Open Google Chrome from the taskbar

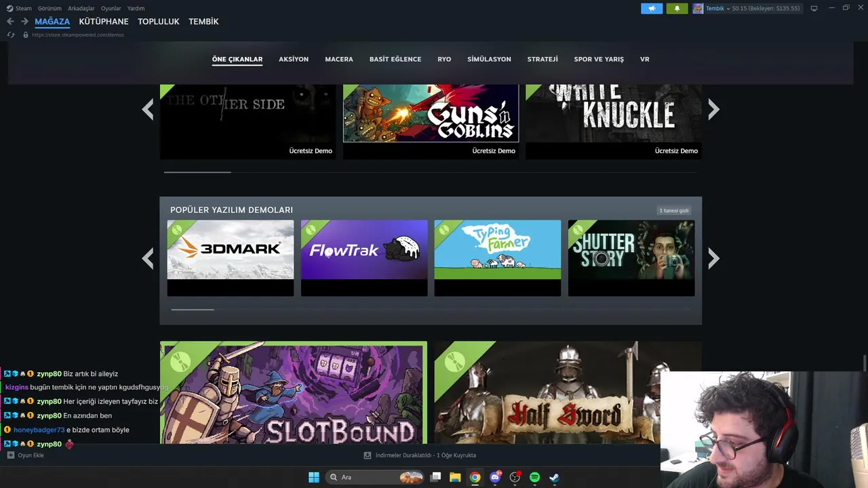475,477
